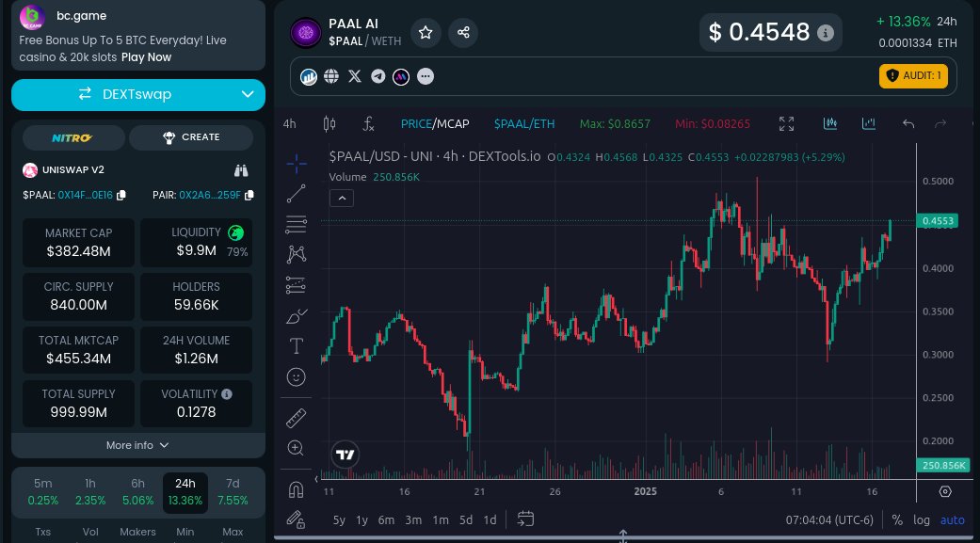
Task: Click the bc.game Play Now link
Action: (146, 56)
